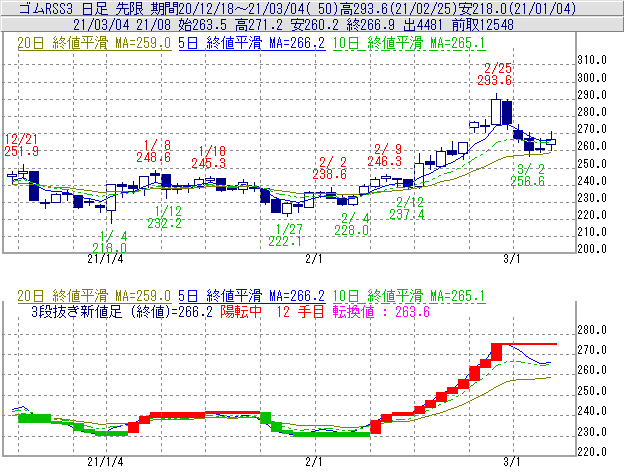Viewport: 624px width, 473px height.
Task: Click the 前取12548 open interest value
Action: (x=483, y=25)
